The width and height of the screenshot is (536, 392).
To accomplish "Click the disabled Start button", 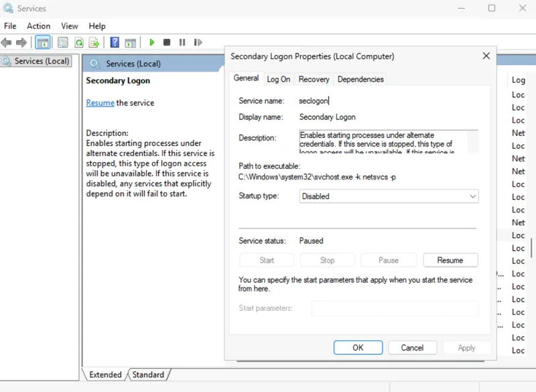I will pyautogui.click(x=267, y=261).
